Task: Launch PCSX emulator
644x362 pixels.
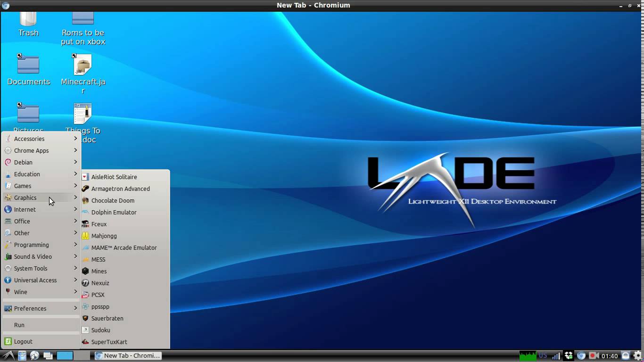Action: (125, 295)
